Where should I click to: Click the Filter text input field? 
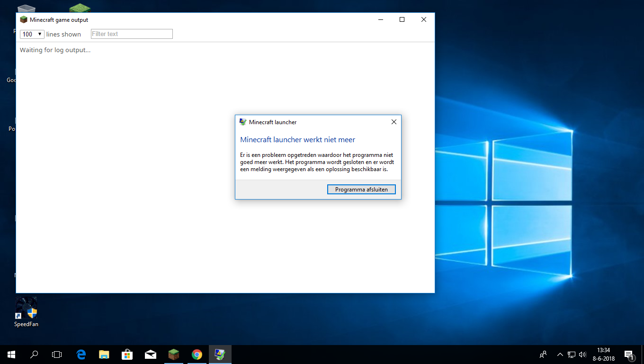[x=132, y=34]
